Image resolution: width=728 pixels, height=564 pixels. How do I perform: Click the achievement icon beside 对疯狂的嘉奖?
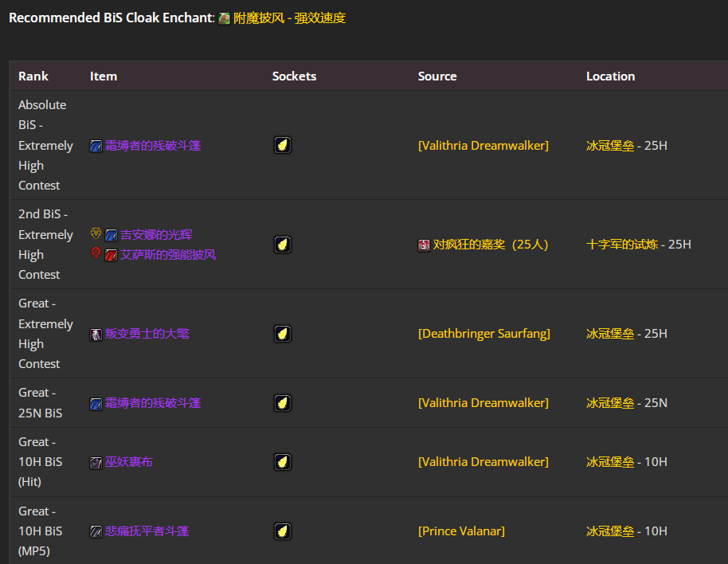click(x=425, y=245)
